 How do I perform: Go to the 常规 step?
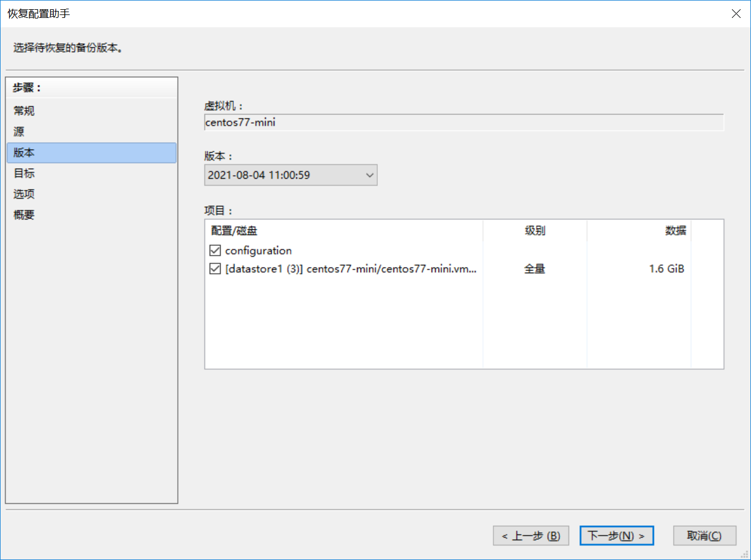click(x=24, y=111)
